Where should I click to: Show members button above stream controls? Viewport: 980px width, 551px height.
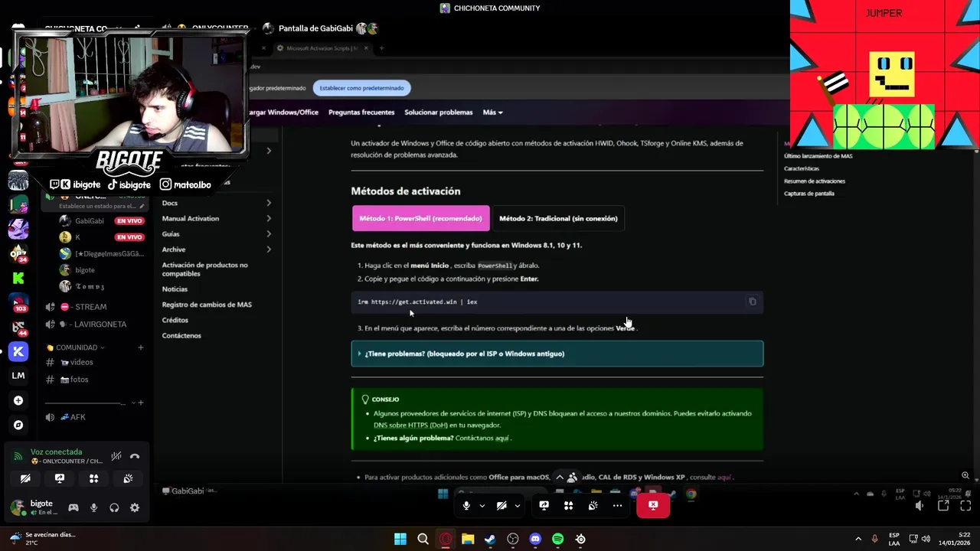pyautogui.click(x=572, y=477)
